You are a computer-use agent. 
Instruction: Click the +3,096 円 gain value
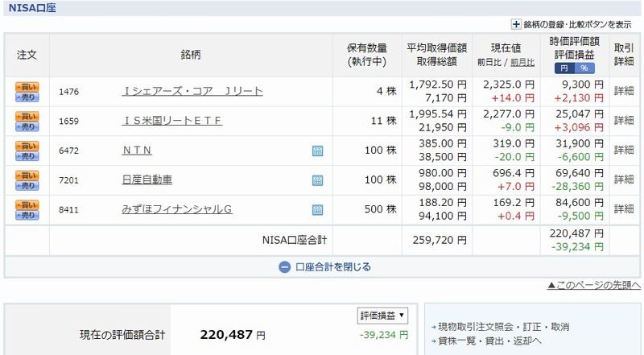[579, 127]
